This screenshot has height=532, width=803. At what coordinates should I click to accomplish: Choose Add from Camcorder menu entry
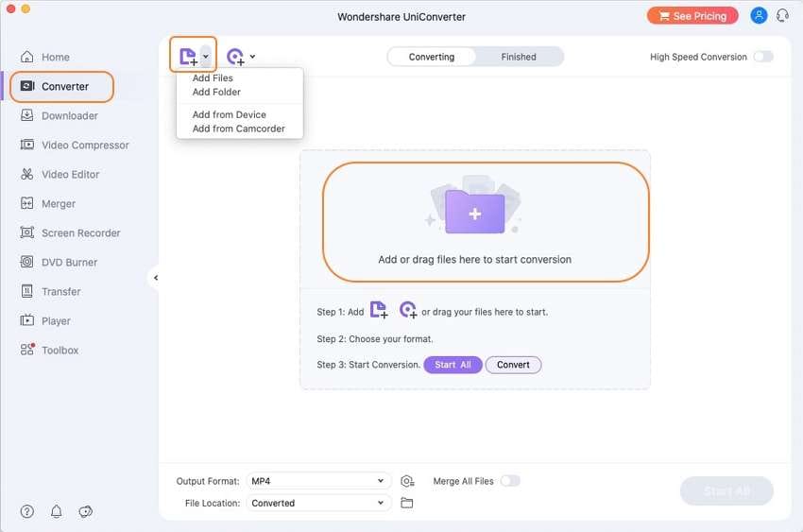pyautogui.click(x=238, y=129)
